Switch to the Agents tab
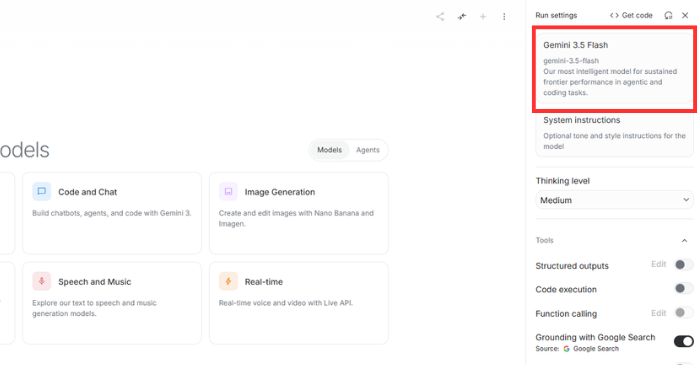The width and height of the screenshot is (698, 365). click(368, 150)
